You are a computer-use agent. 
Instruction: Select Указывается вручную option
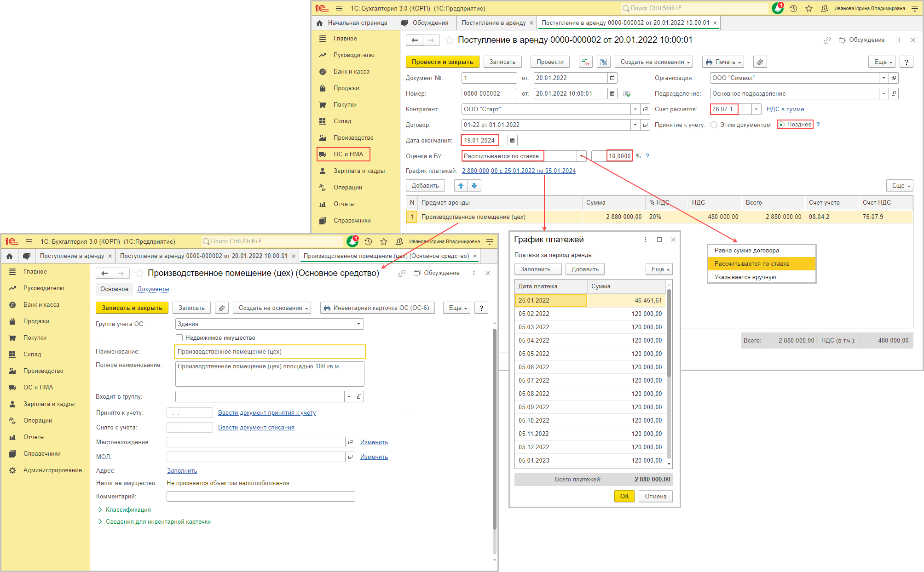pos(762,277)
